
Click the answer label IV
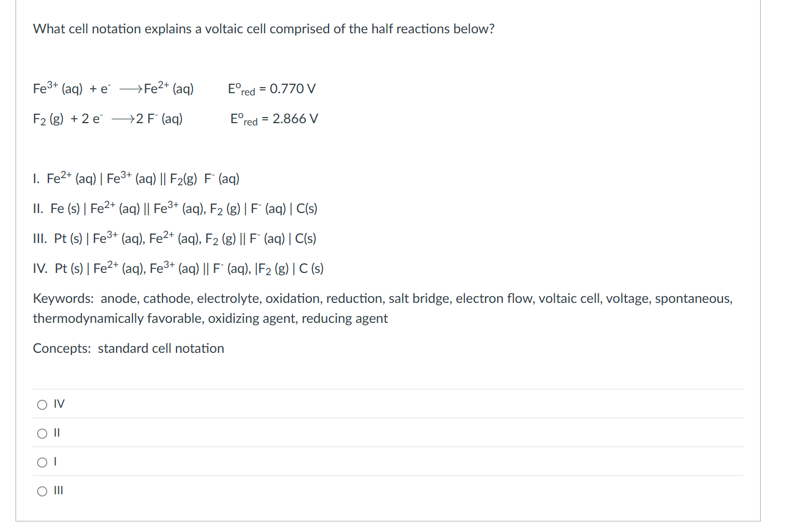pos(58,404)
